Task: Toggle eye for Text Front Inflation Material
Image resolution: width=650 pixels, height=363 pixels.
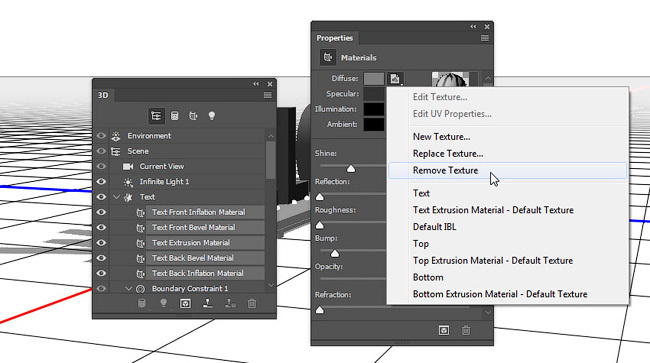Action: click(101, 212)
